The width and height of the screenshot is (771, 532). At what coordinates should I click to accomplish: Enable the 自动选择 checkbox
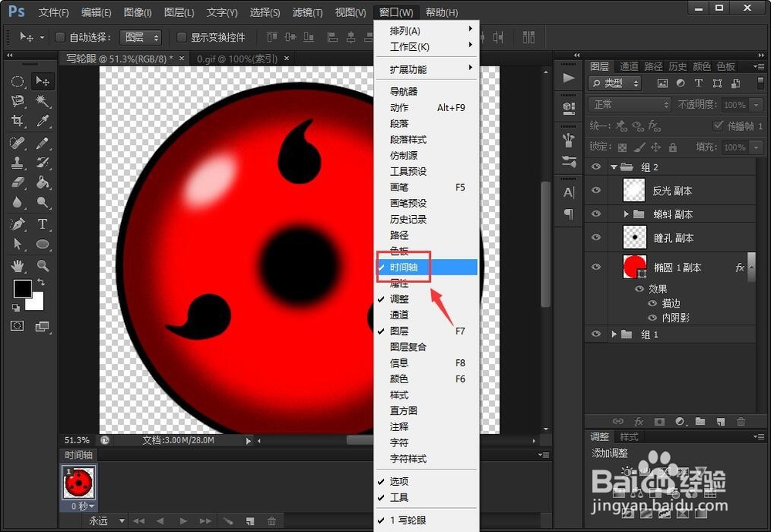pos(60,37)
